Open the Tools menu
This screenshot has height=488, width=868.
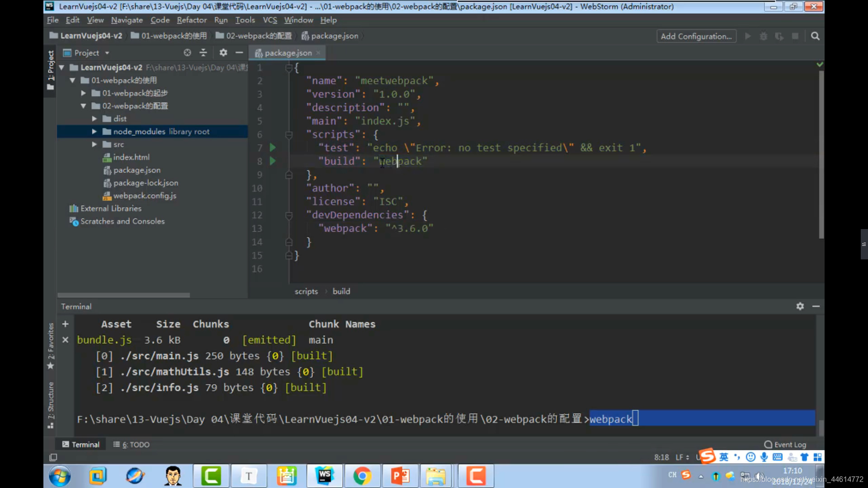pos(245,20)
